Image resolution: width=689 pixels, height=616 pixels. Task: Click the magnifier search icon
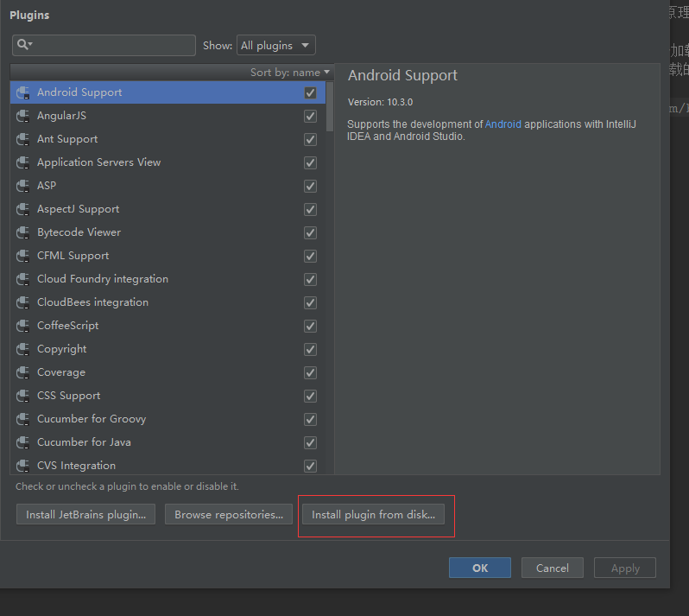click(24, 44)
